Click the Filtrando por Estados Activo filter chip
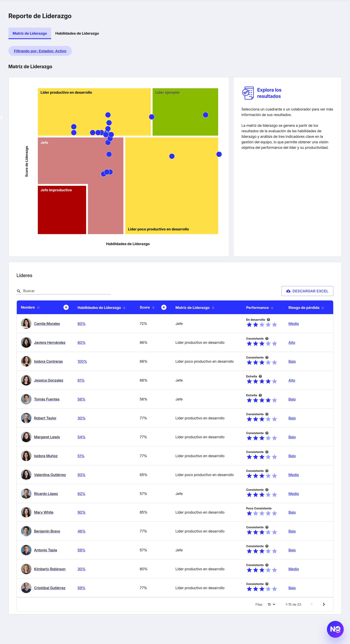The width and height of the screenshot is (350, 644). (x=40, y=51)
